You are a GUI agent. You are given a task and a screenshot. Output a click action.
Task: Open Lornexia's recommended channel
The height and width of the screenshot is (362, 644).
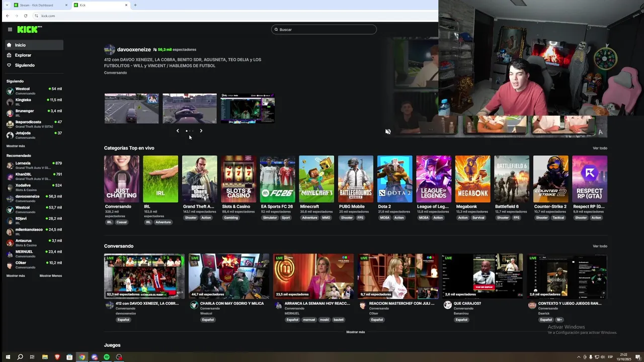click(x=34, y=165)
